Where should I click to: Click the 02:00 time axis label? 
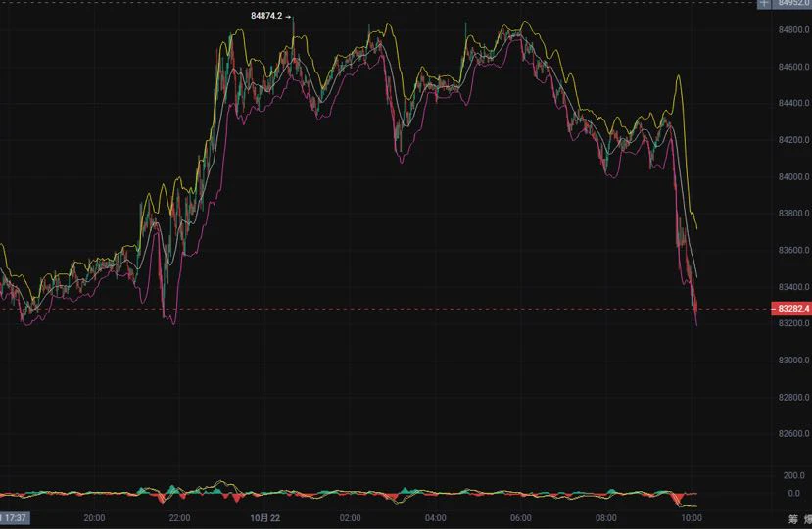350,518
